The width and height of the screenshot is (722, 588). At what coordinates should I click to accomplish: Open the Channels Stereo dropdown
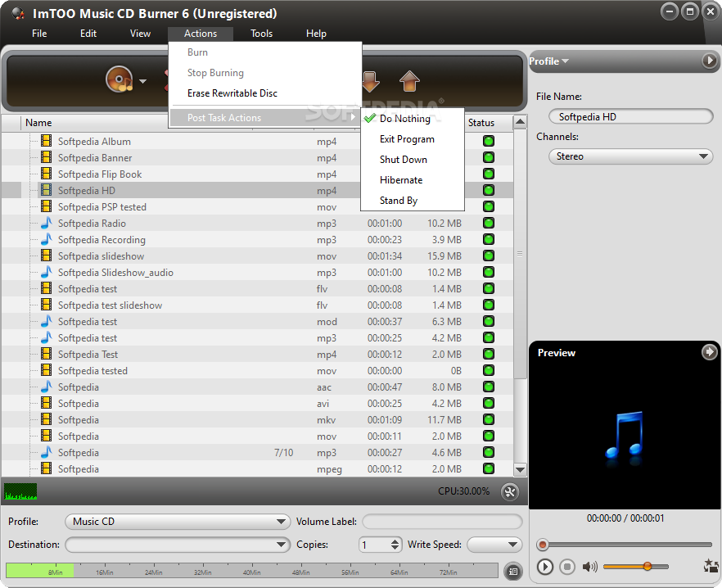[x=631, y=156]
